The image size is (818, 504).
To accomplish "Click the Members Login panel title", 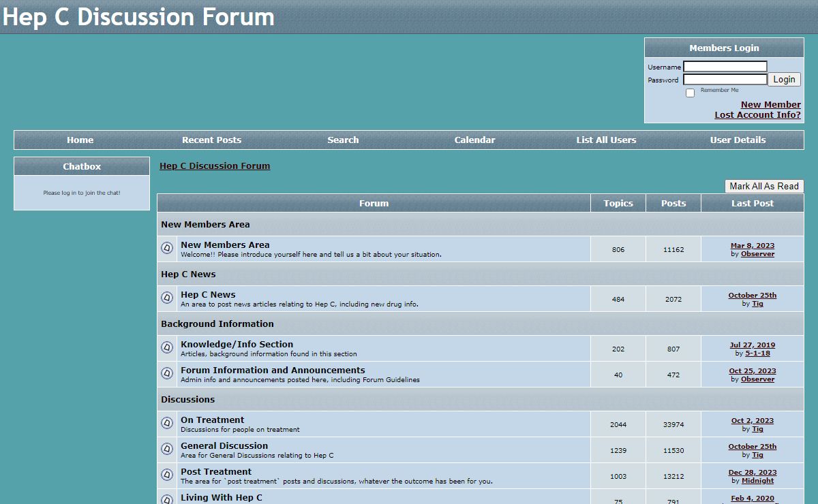I will [724, 48].
